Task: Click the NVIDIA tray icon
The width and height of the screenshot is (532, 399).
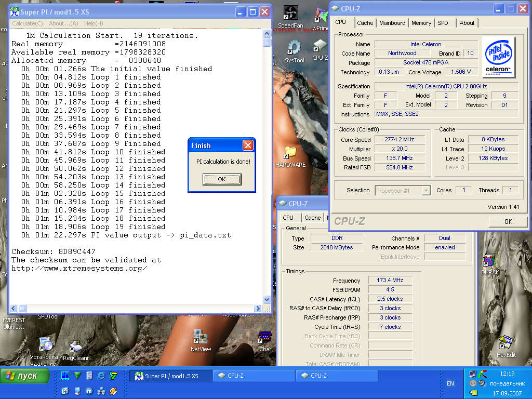Action: click(x=473, y=393)
